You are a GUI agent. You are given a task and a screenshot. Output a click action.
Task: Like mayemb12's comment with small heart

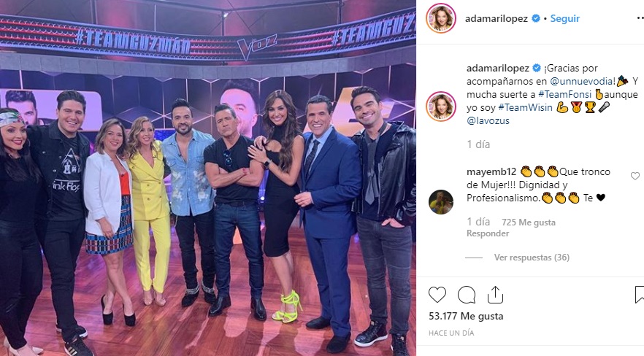(635, 176)
